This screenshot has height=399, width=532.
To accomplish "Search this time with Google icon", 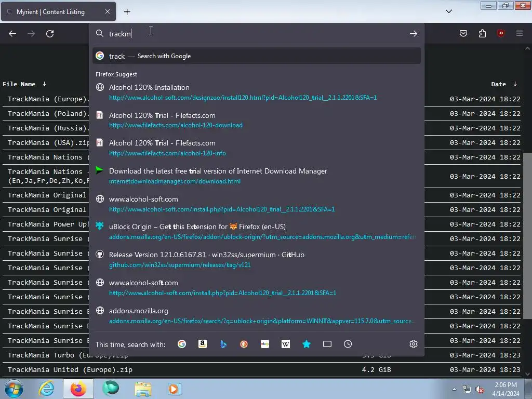I will pos(182,344).
